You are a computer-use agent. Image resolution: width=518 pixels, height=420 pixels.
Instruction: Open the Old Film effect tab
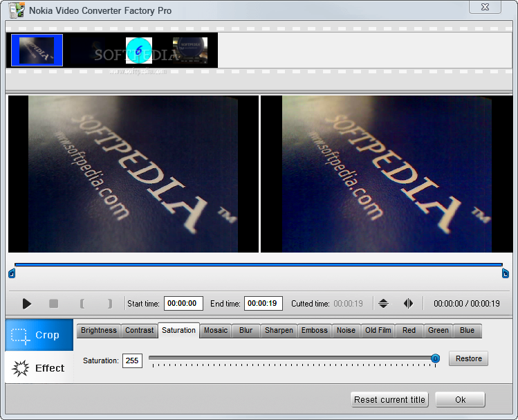point(378,331)
